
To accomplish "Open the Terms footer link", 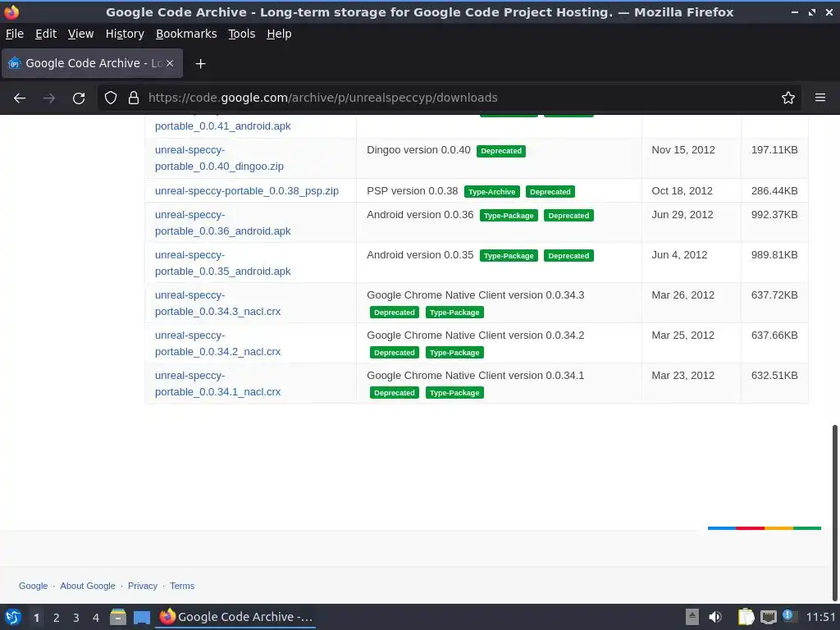I will pyautogui.click(x=182, y=586).
